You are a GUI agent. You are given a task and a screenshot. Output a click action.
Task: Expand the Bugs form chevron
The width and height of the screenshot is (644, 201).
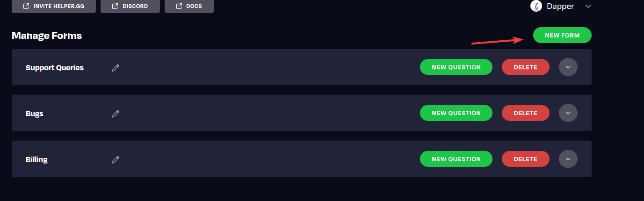568,113
